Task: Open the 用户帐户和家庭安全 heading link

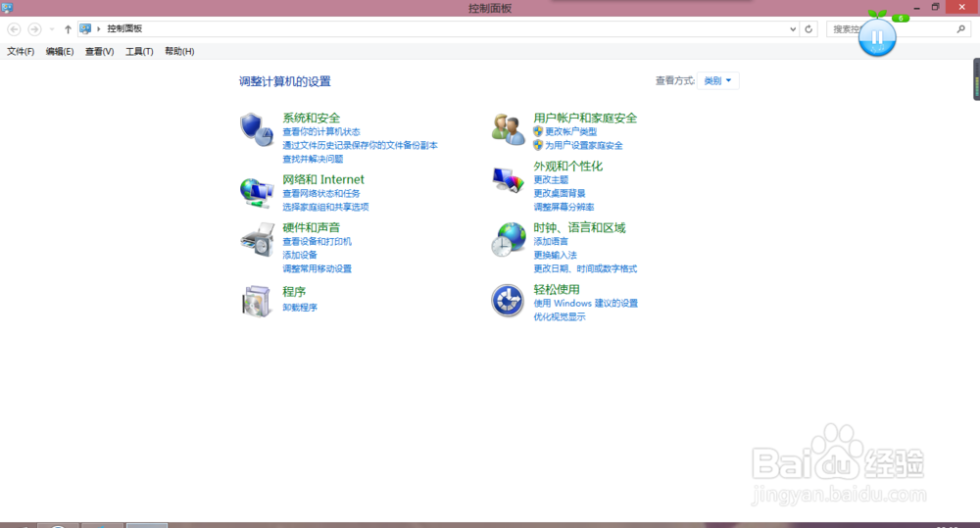Action: [x=585, y=118]
